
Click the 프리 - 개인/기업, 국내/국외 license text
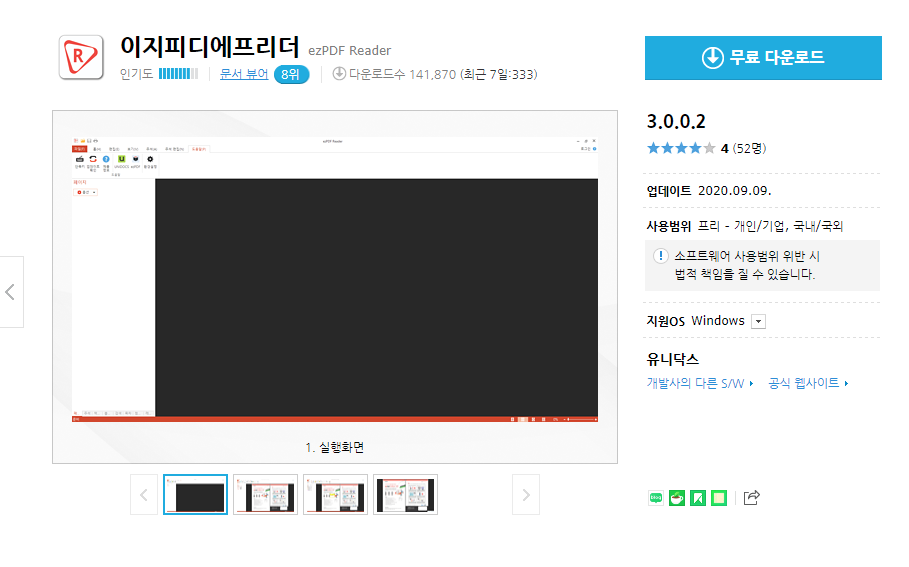[x=770, y=226]
